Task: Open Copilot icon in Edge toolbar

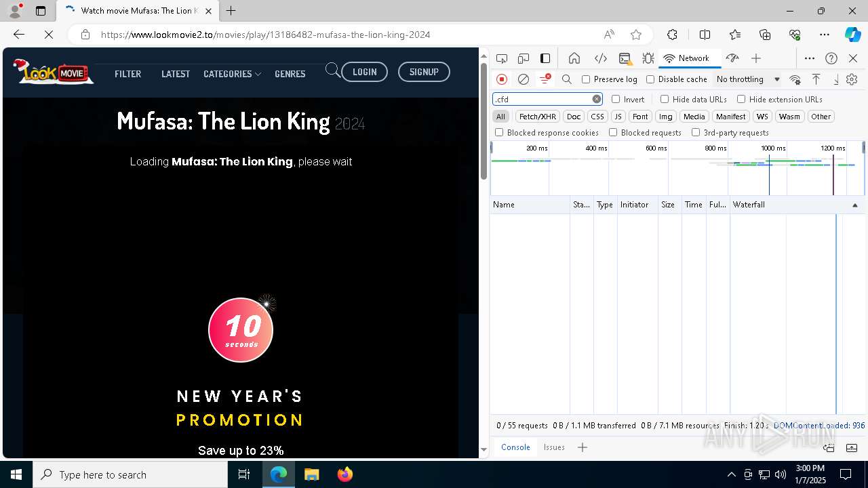Action: (852, 35)
